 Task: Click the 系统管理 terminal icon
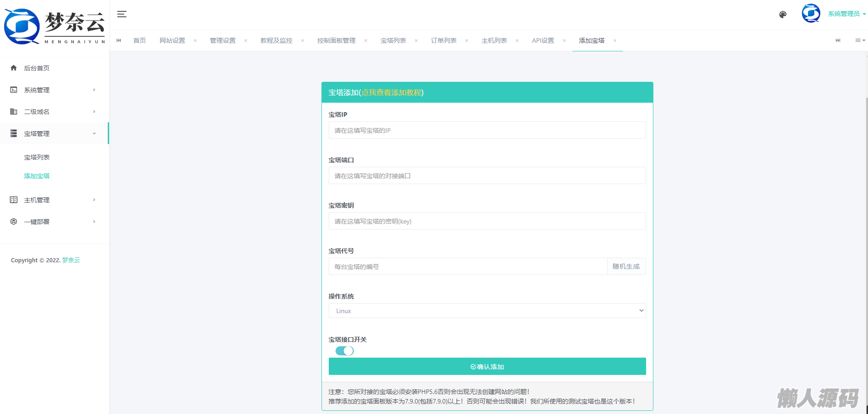point(14,90)
